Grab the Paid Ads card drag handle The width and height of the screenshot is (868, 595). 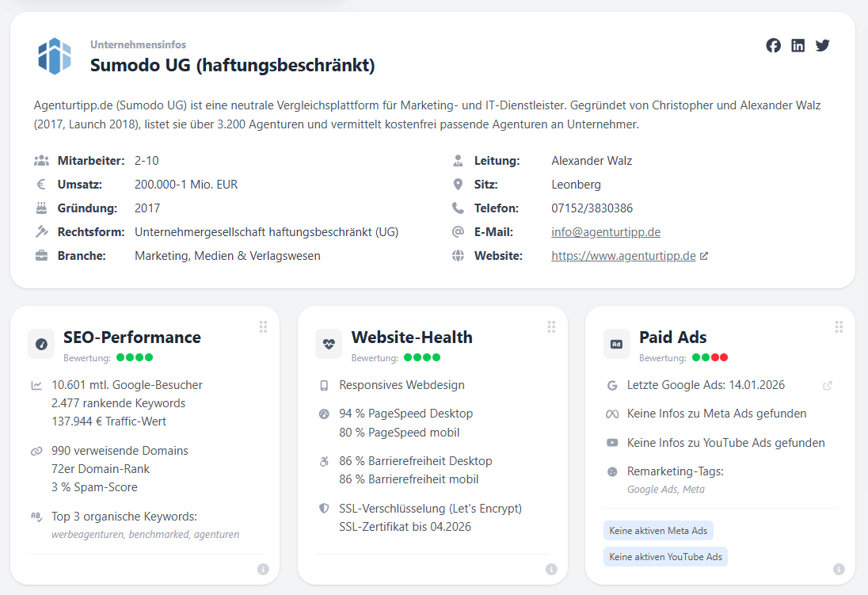839,327
